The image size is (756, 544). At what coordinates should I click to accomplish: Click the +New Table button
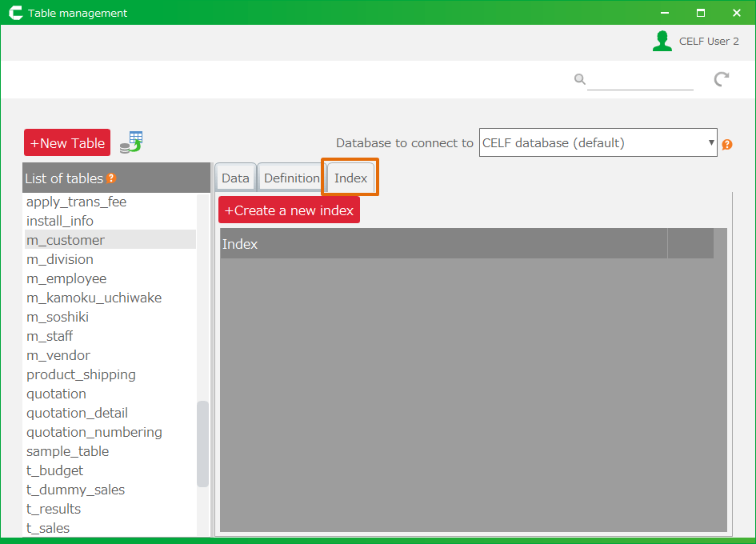tap(67, 143)
